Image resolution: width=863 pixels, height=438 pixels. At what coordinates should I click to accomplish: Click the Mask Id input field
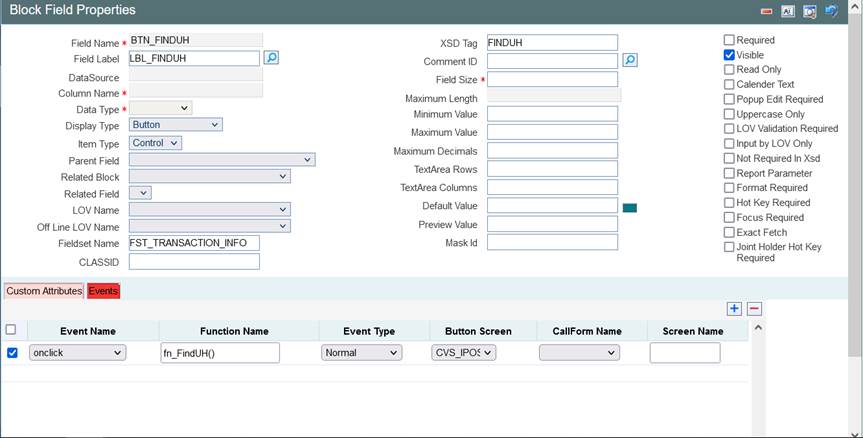(552, 242)
